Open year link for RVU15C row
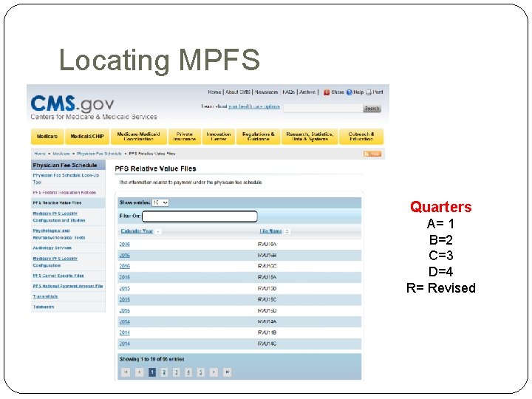The height and width of the screenshot is (399, 532). pos(125,299)
